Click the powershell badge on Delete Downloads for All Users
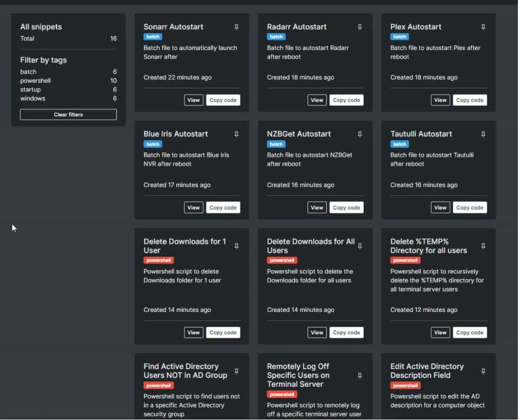Viewport: 520px width, 420px height. pyautogui.click(x=282, y=260)
